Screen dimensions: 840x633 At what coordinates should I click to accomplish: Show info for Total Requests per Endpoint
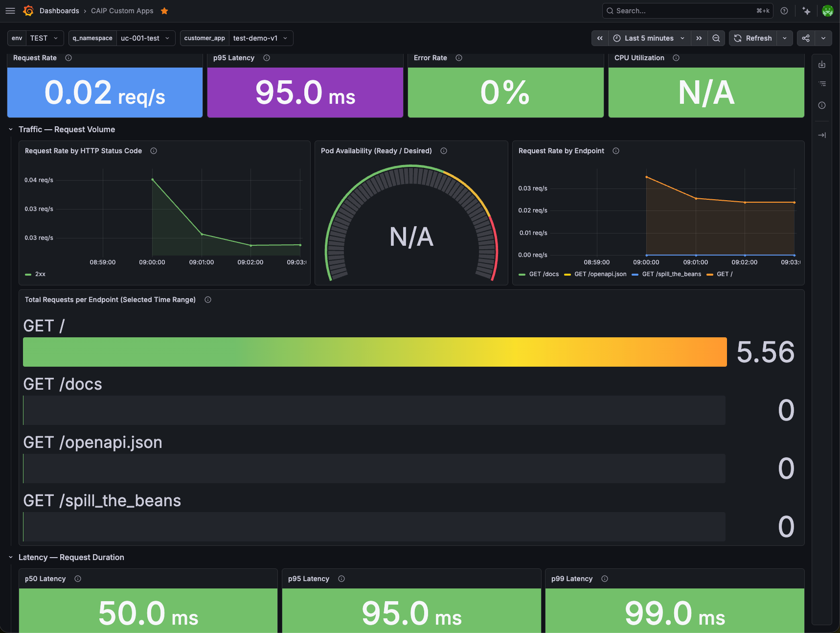tap(208, 300)
